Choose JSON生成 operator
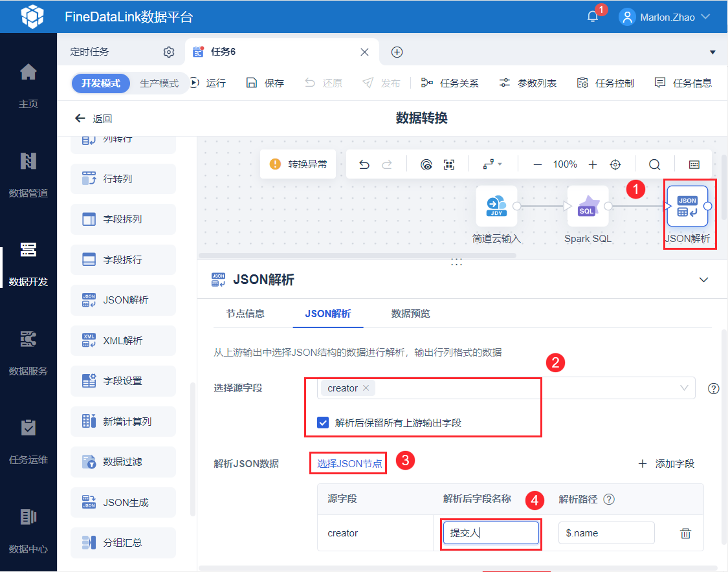The width and height of the screenshot is (728, 572). point(123,502)
